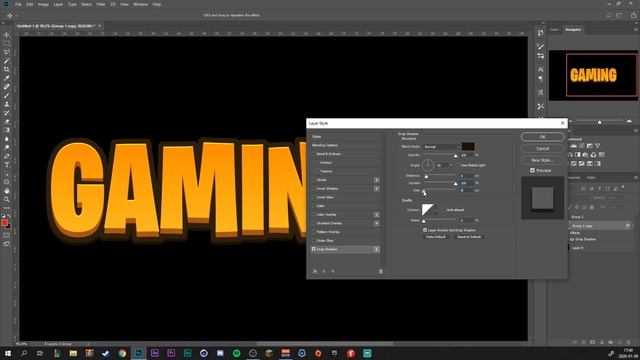Screen dimensions: 640x360
Task: Select the Pen tool
Action: [7, 156]
